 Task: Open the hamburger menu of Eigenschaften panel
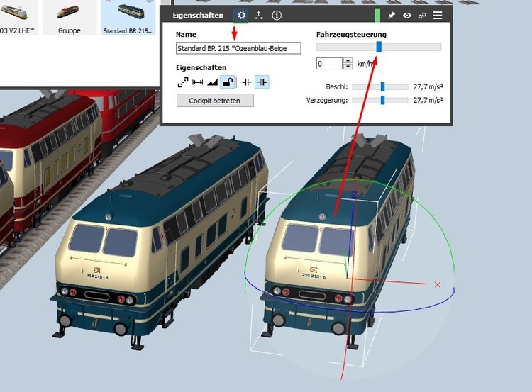(x=438, y=16)
